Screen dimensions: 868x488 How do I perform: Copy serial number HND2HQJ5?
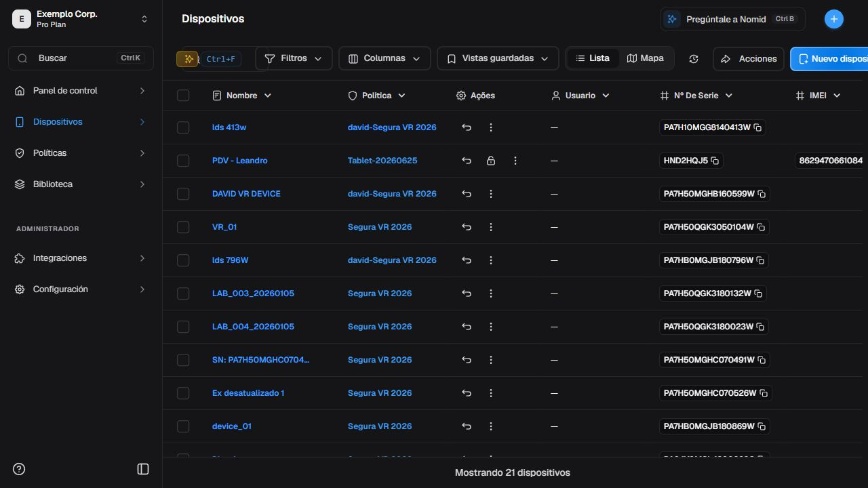715,161
